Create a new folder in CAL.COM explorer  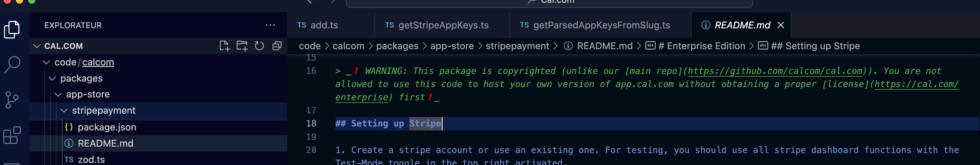242,46
